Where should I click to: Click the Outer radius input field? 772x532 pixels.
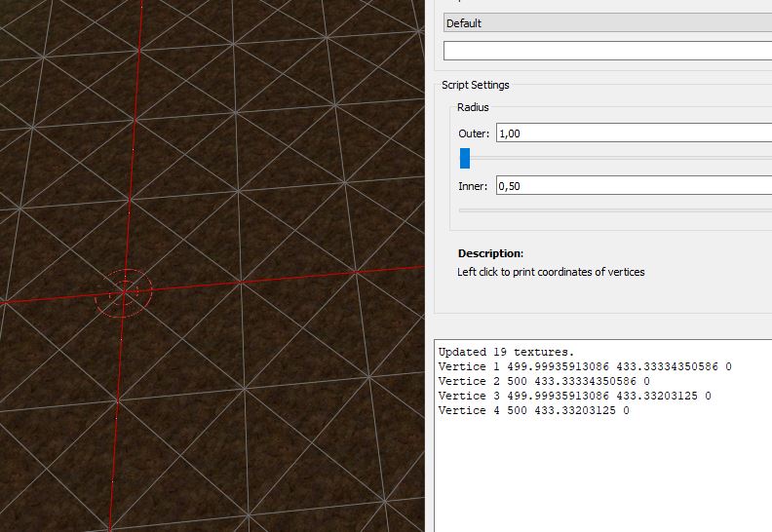tap(634, 133)
